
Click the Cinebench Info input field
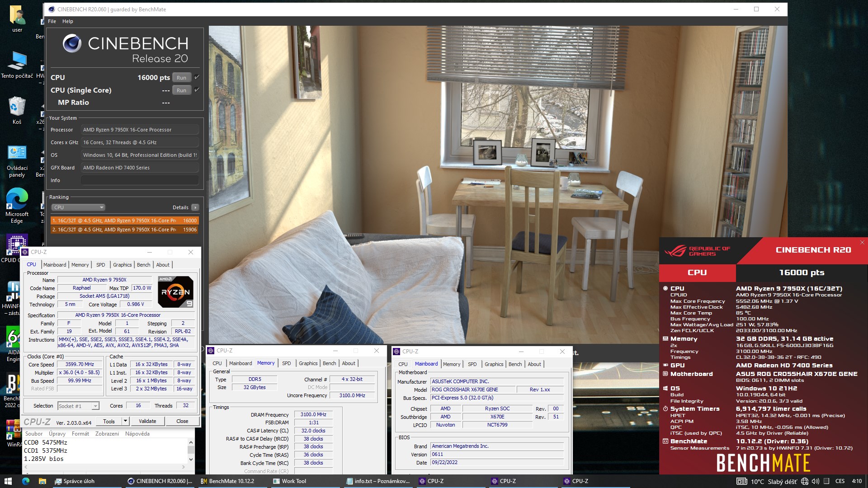(x=140, y=180)
